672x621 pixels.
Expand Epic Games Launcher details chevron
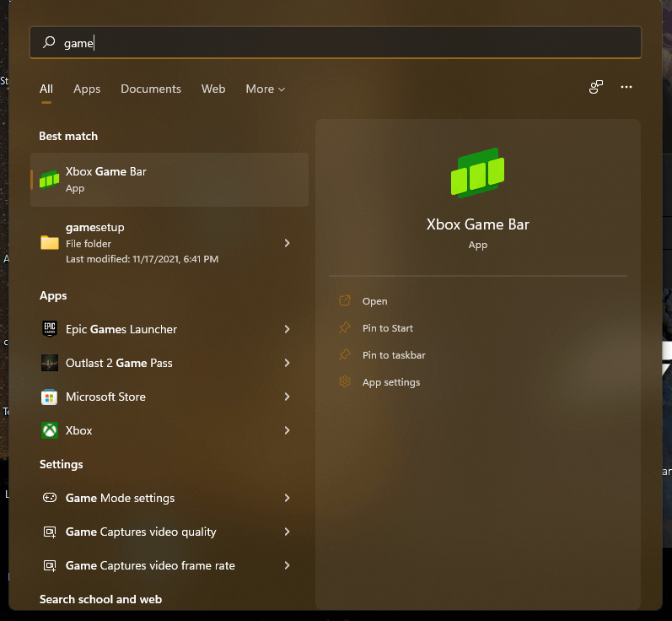pyautogui.click(x=288, y=329)
